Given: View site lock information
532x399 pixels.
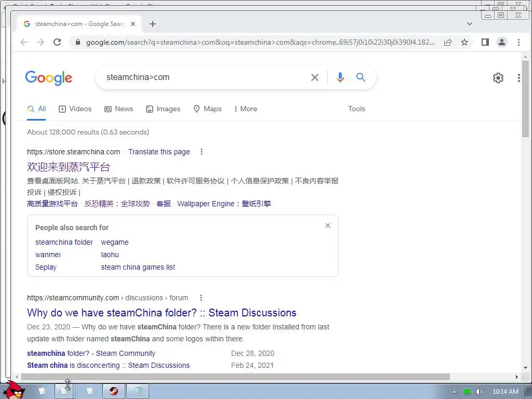Looking at the screenshot, I should coord(78,42).
